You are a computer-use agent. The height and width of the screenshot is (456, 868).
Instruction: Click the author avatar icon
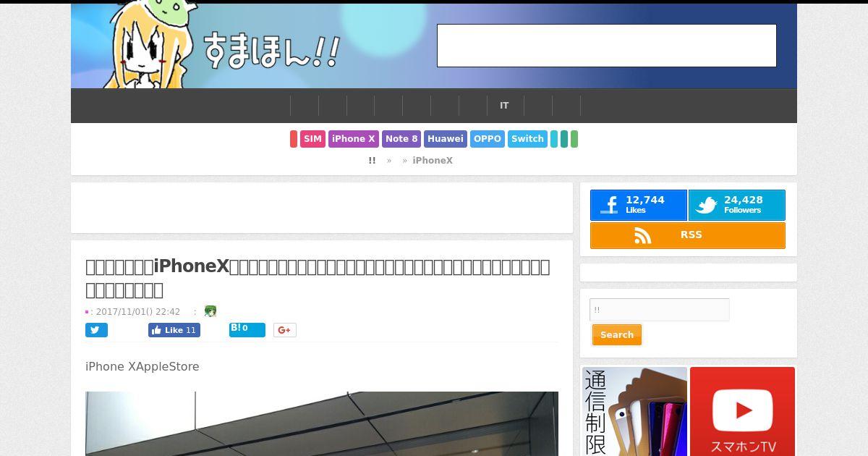click(210, 311)
